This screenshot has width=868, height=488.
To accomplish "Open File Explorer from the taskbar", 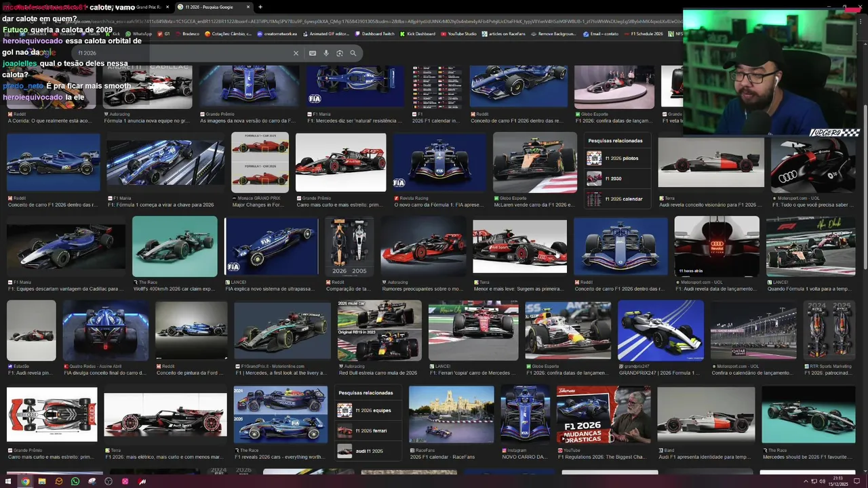I will 42,481.
